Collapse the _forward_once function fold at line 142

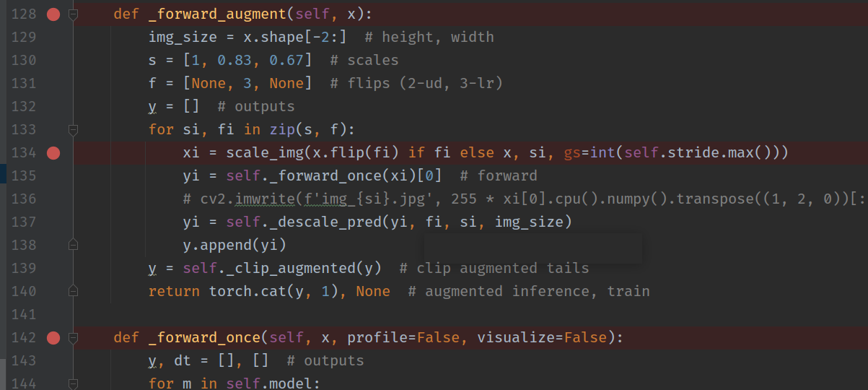[73, 337]
